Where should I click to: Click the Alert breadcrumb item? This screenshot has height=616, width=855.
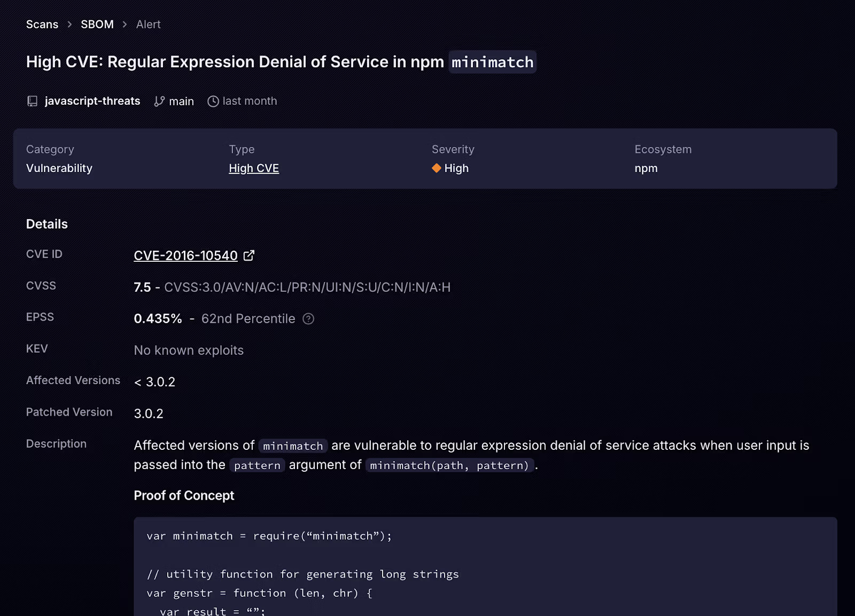pyautogui.click(x=148, y=25)
